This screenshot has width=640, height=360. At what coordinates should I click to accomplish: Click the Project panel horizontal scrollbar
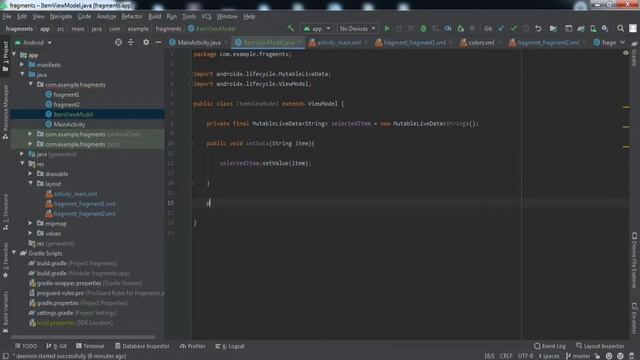click(83, 337)
